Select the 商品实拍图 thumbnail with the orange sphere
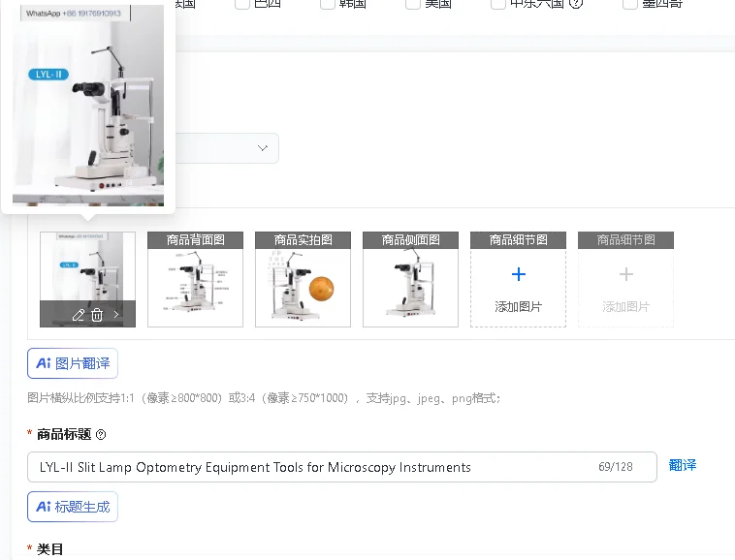This screenshot has width=735, height=560. pos(303,279)
